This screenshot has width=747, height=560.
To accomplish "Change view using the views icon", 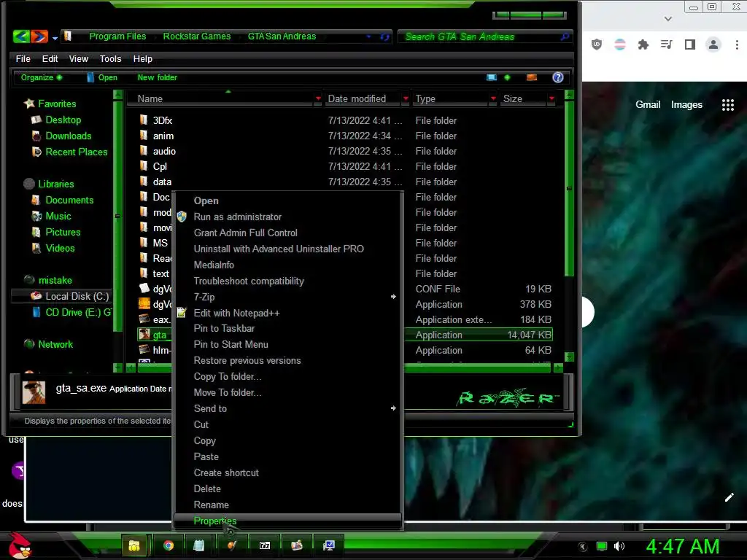I will coord(492,77).
